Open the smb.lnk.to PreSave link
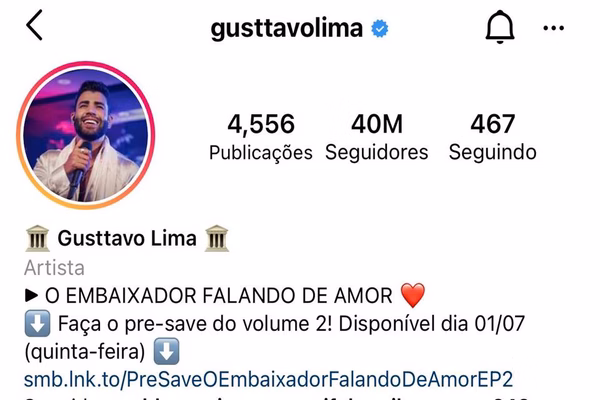 tap(268, 379)
